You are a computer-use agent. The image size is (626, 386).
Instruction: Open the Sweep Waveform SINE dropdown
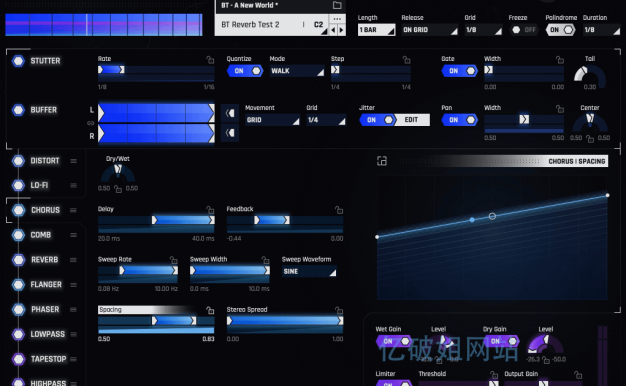point(309,271)
